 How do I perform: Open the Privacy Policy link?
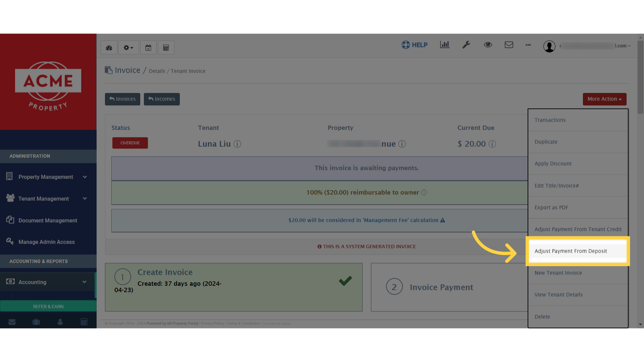tap(212, 323)
